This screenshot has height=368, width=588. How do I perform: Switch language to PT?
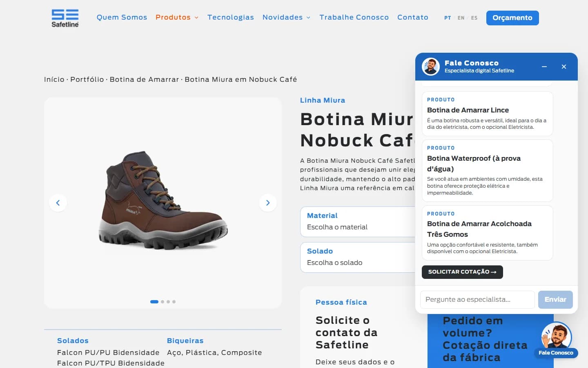point(448,18)
